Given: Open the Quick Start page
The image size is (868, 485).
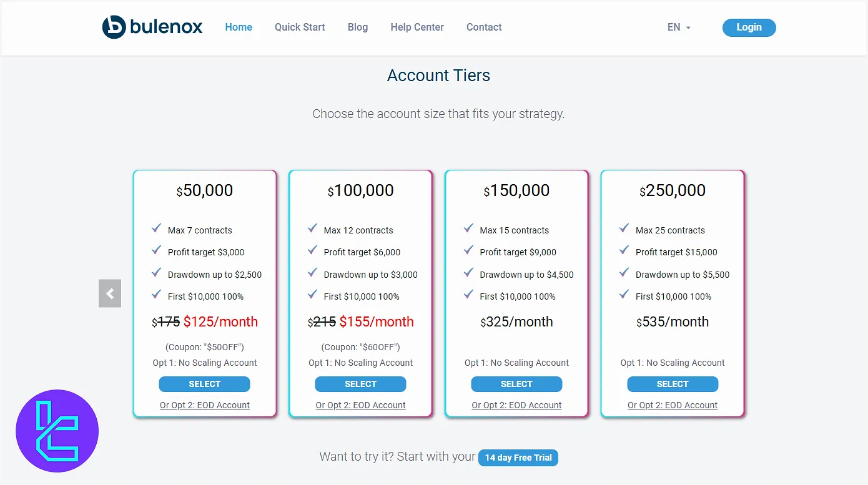Looking at the screenshot, I should click(x=300, y=27).
